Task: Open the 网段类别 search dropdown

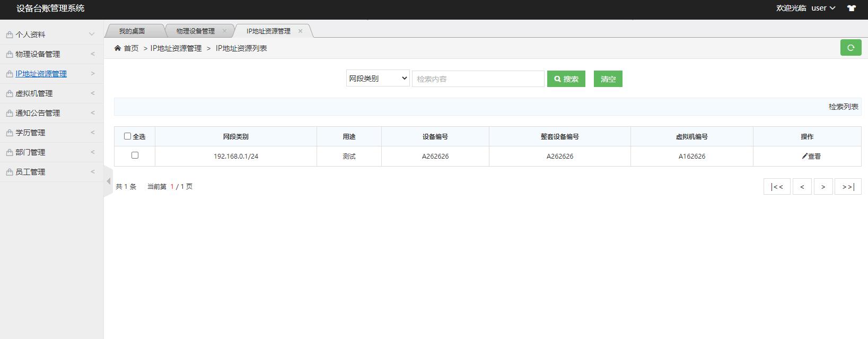Action: coord(378,79)
